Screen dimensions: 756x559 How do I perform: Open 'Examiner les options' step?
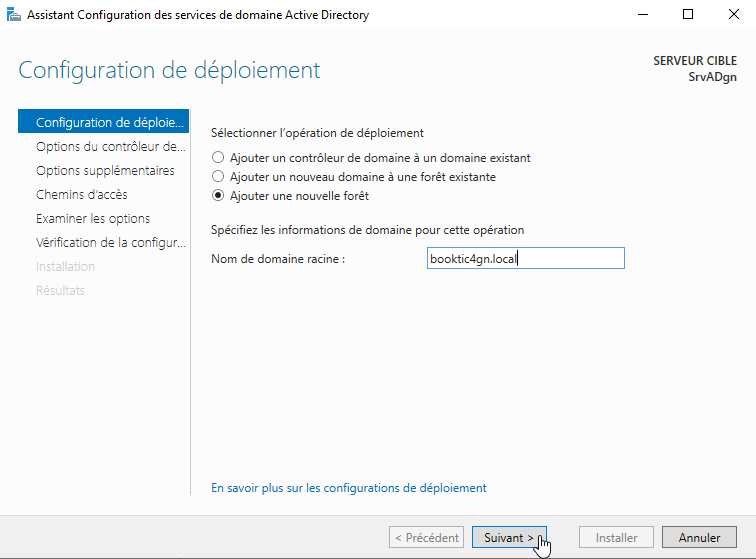(93, 218)
